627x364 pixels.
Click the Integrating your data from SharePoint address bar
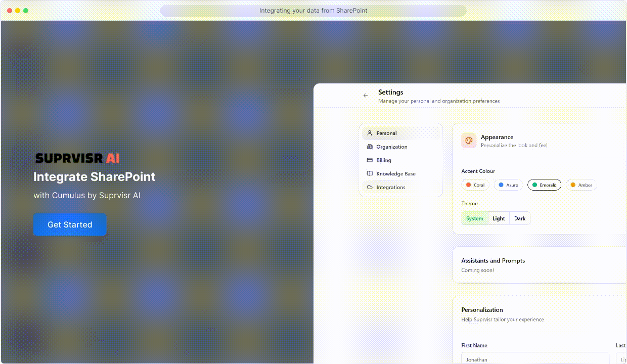click(313, 10)
